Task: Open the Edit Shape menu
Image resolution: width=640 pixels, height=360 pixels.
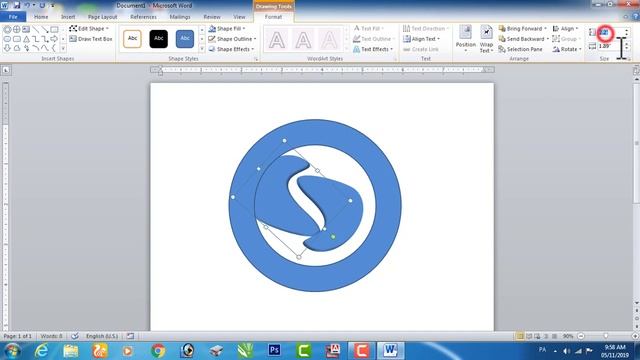Action: coord(89,29)
